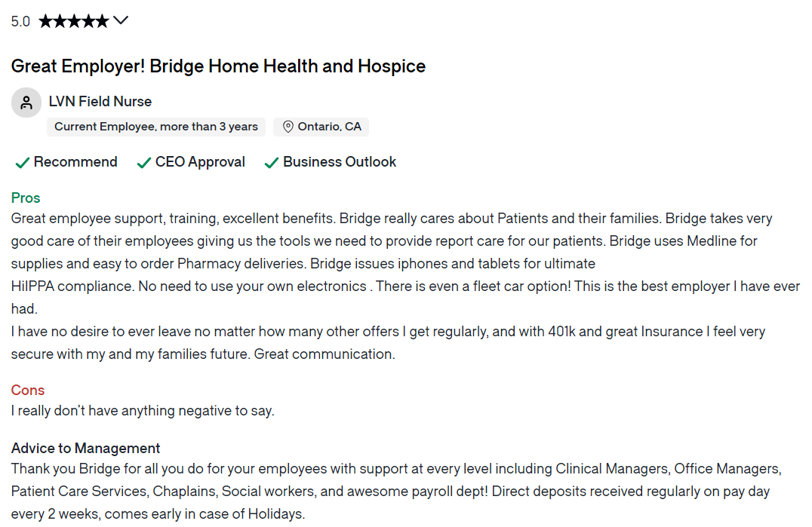Image resolution: width=812 pixels, height=527 pixels.
Task: Click the Recommend green checkmark
Action: pos(23,163)
